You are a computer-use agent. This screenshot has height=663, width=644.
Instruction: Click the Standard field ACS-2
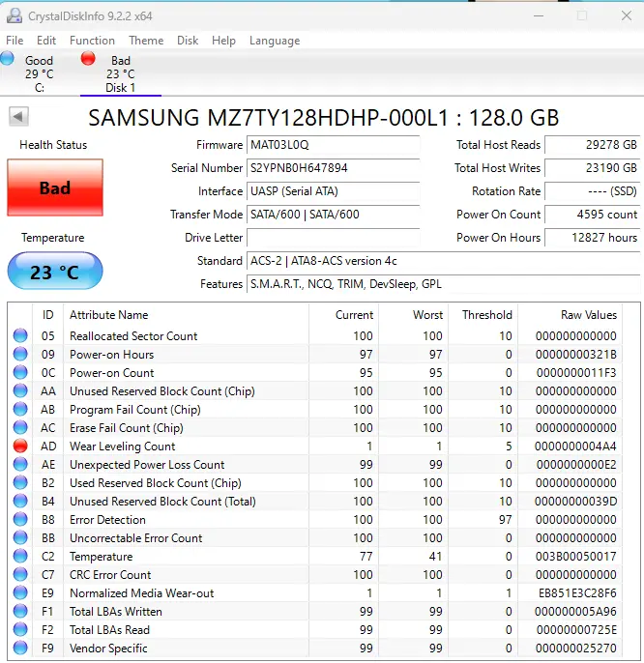pyautogui.click(x=444, y=261)
